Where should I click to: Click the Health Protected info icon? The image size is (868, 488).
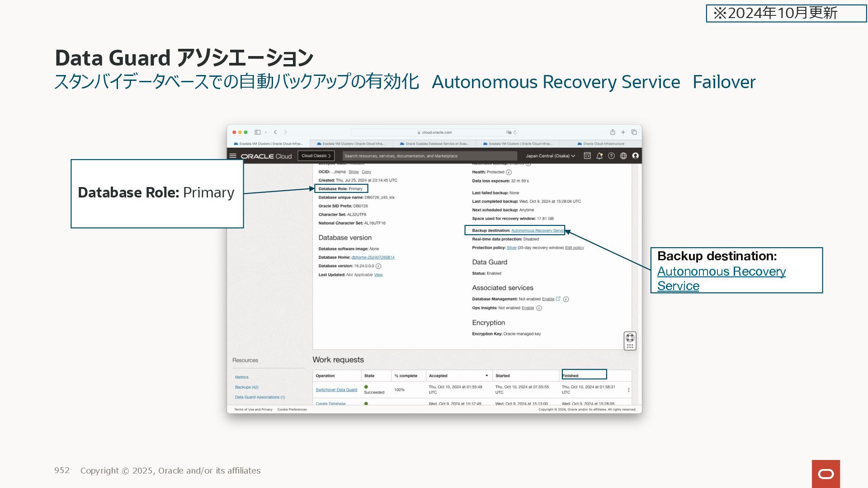pyautogui.click(x=509, y=172)
